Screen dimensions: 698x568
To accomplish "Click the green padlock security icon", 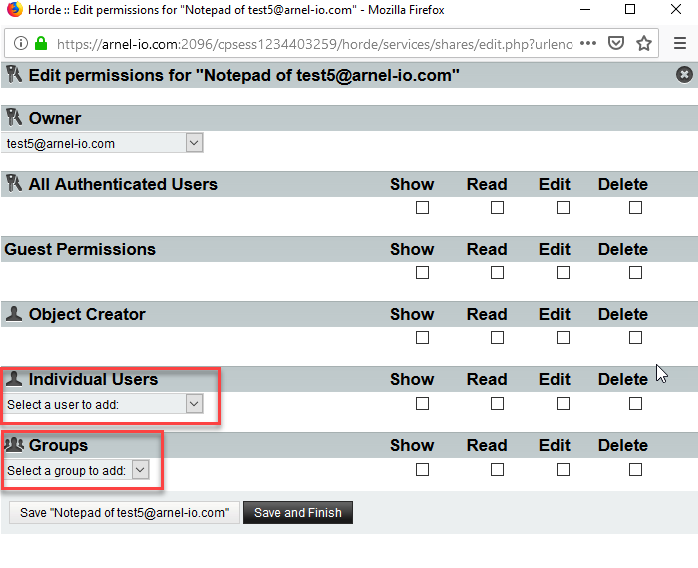I will (x=42, y=44).
